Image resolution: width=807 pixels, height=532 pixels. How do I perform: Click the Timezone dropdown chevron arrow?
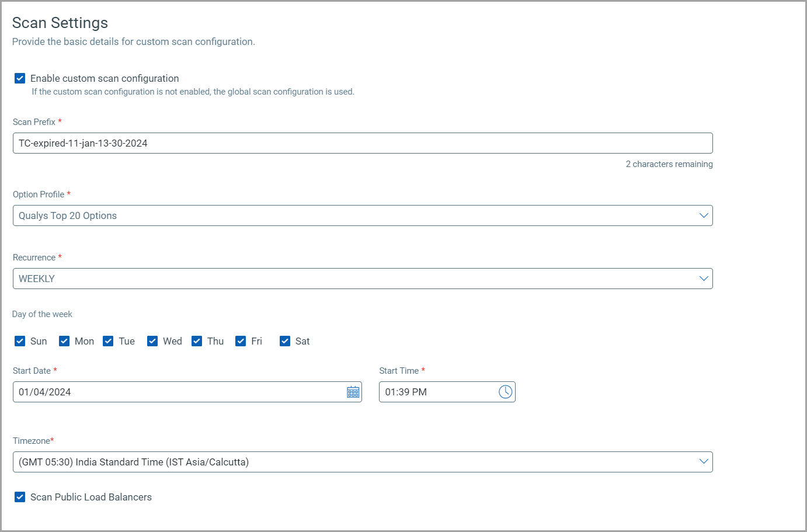click(x=704, y=462)
